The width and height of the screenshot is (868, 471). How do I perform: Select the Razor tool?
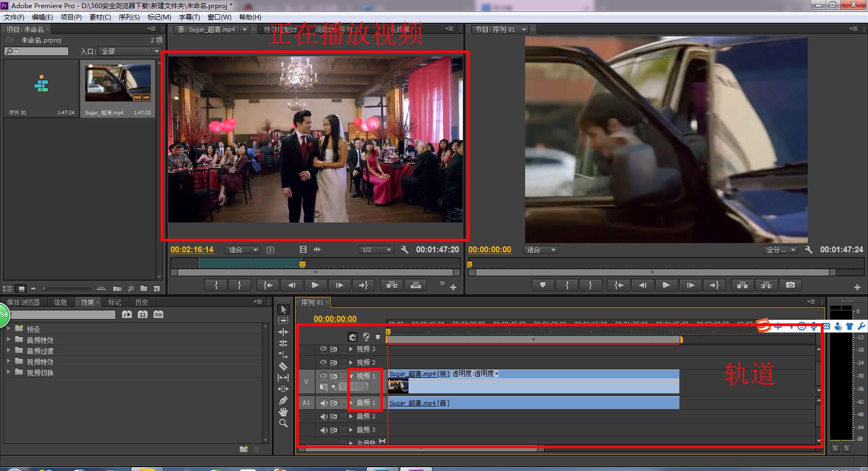click(283, 366)
